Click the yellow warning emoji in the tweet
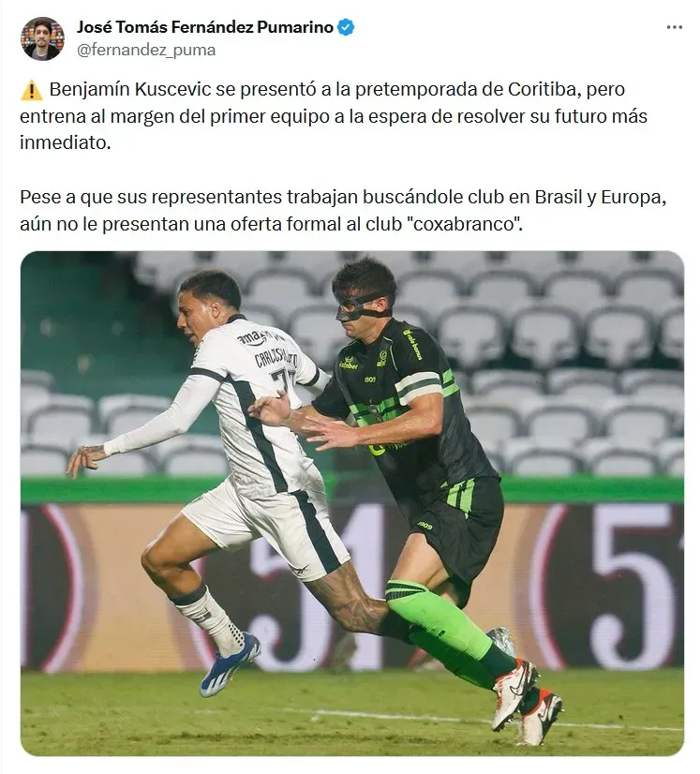The height and width of the screenshot is (774, 700). click(x=32, y=90)
